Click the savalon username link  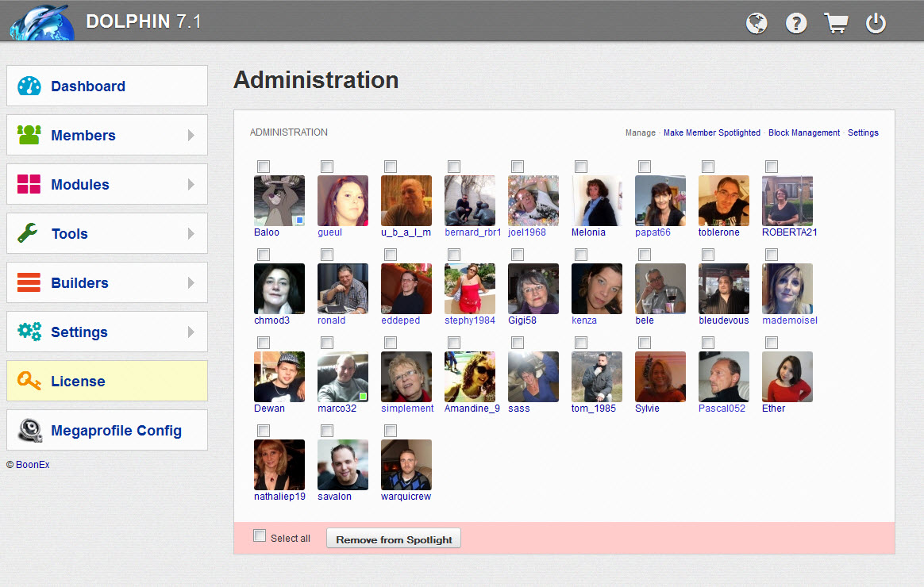pyautogui.click(x=335, y=497)
